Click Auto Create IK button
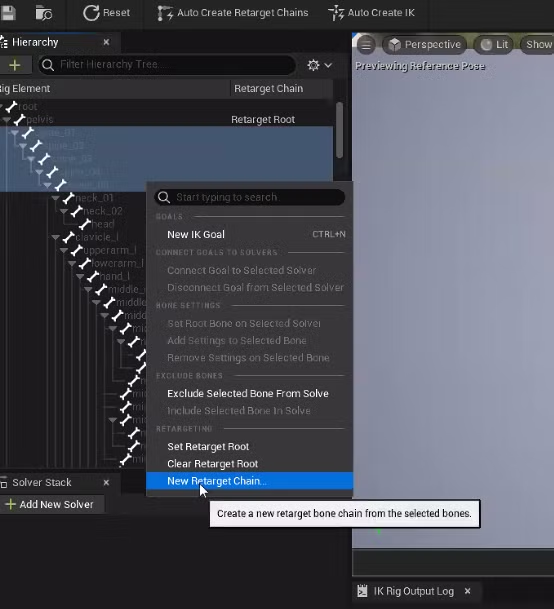This screenshot has width=554, height=609. [372, 13]
